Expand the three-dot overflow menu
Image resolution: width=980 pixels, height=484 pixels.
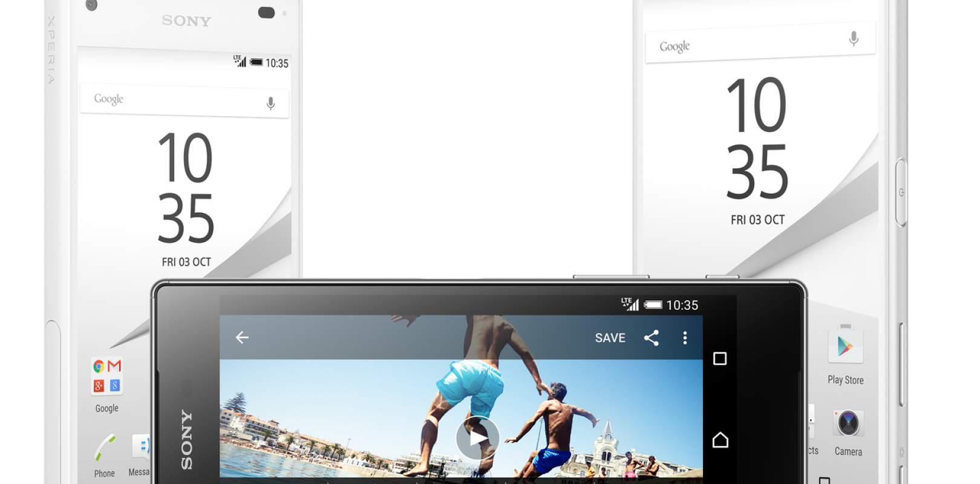(x=685, y=338)
